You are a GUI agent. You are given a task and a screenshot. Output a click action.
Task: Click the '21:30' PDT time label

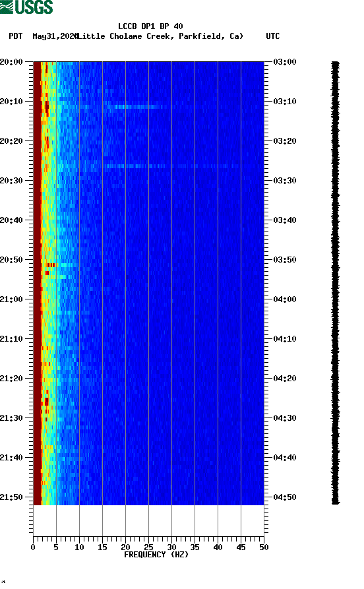[x=11, y=418]
